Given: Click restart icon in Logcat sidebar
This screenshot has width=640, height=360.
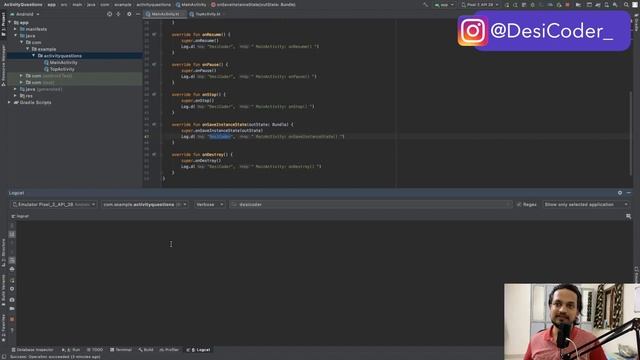Looking at the screenshot, I should tap(12, 280).
